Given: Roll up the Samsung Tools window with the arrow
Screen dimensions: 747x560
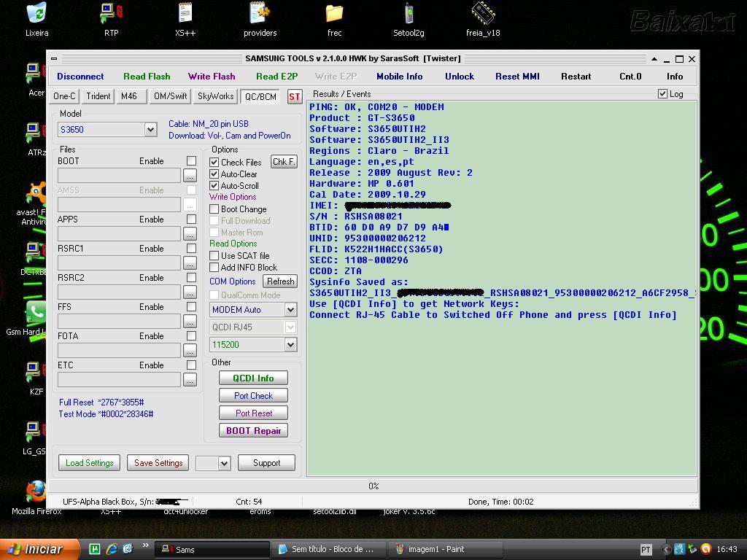Looking at the screenshot, I should pyautogui.click(x=654, y=59).
